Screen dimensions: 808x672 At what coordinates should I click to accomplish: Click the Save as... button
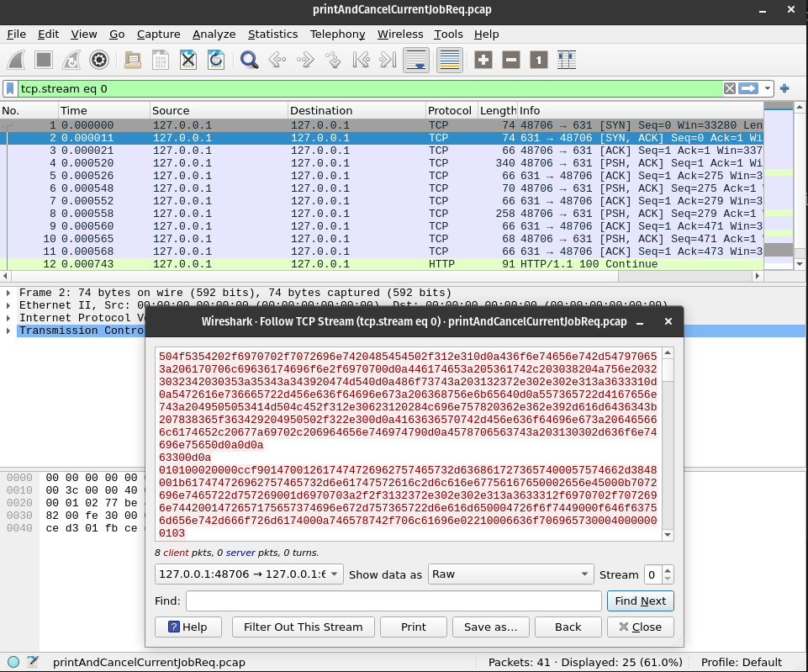point(490,627)
